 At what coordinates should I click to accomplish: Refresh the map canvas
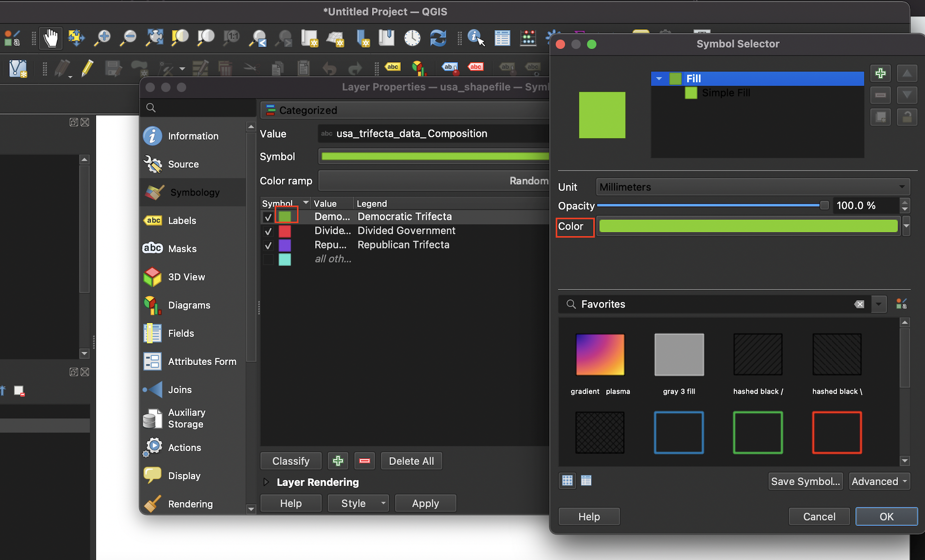tap(438, 38)
